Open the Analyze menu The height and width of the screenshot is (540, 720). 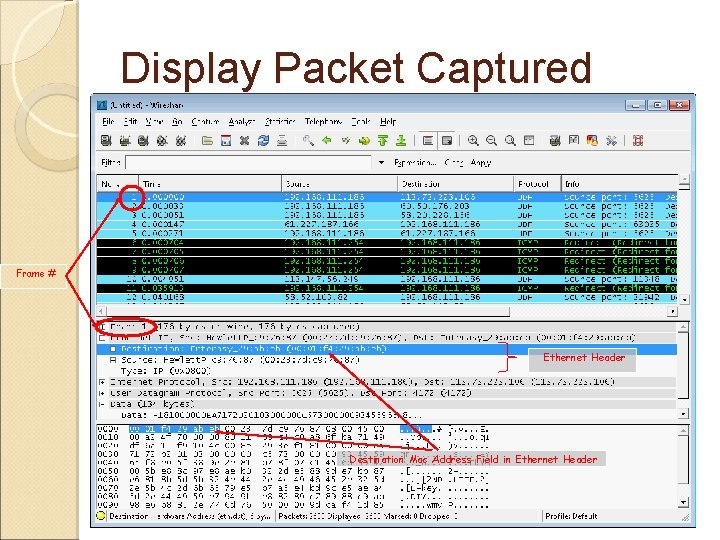pos(242,122)
